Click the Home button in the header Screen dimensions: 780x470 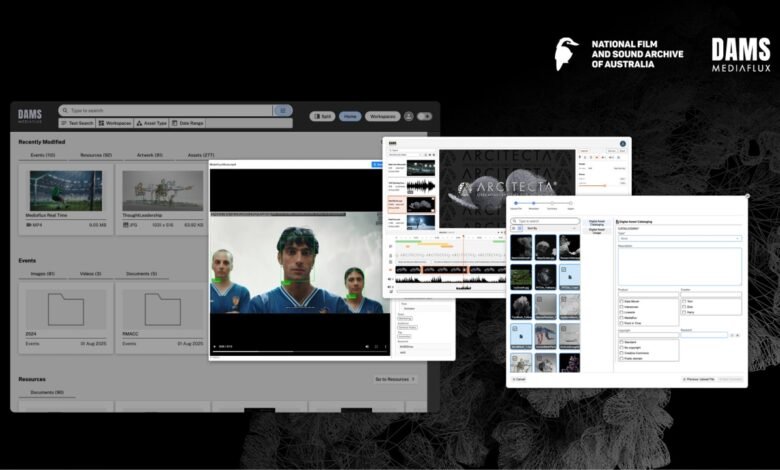pos(350,116)
